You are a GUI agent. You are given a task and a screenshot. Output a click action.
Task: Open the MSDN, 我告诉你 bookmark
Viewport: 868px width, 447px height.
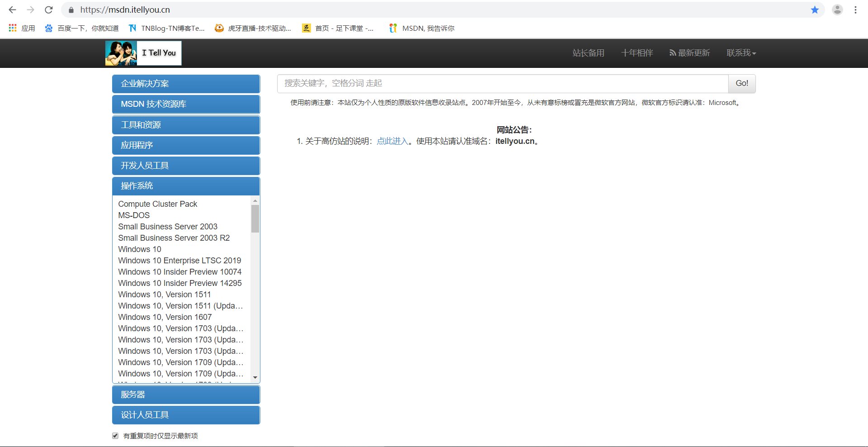point(421,28)
